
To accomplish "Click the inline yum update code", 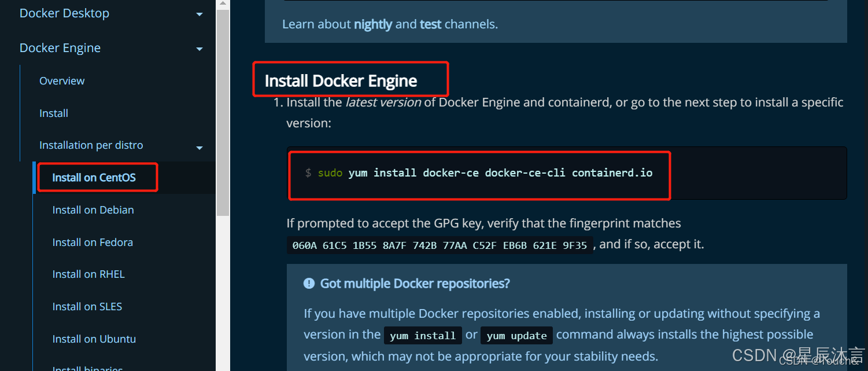I will 517,336.
